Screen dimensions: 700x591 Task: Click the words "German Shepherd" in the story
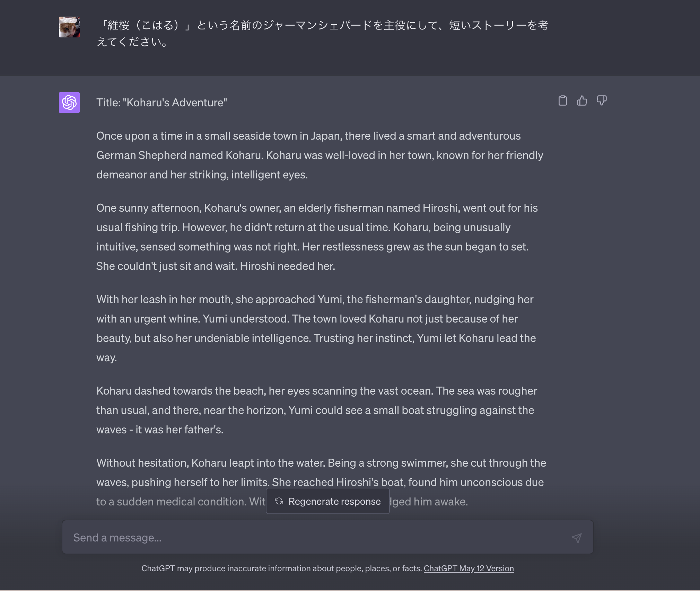point(141,155)
